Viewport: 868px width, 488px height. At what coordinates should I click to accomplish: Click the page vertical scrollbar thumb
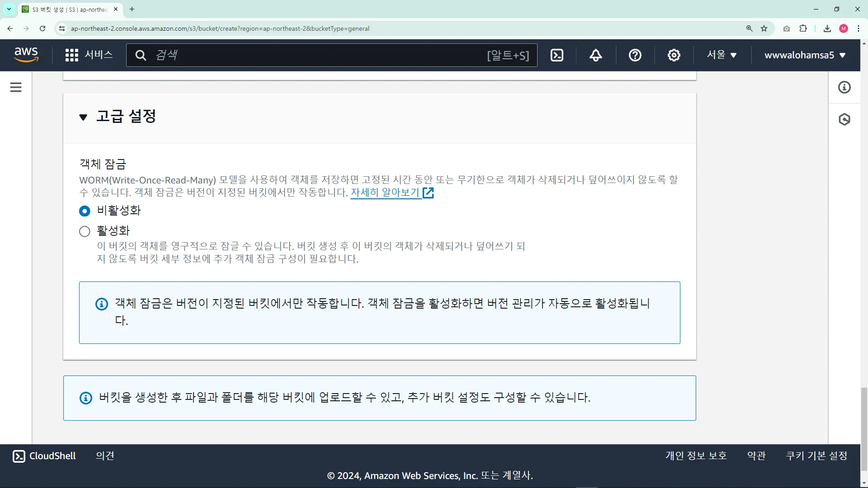(864, 429)
